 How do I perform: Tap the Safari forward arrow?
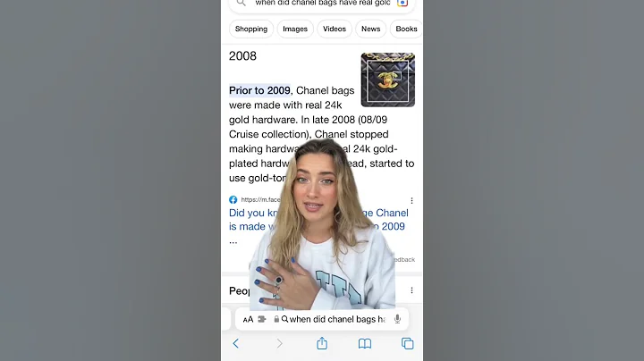point(279,343)
